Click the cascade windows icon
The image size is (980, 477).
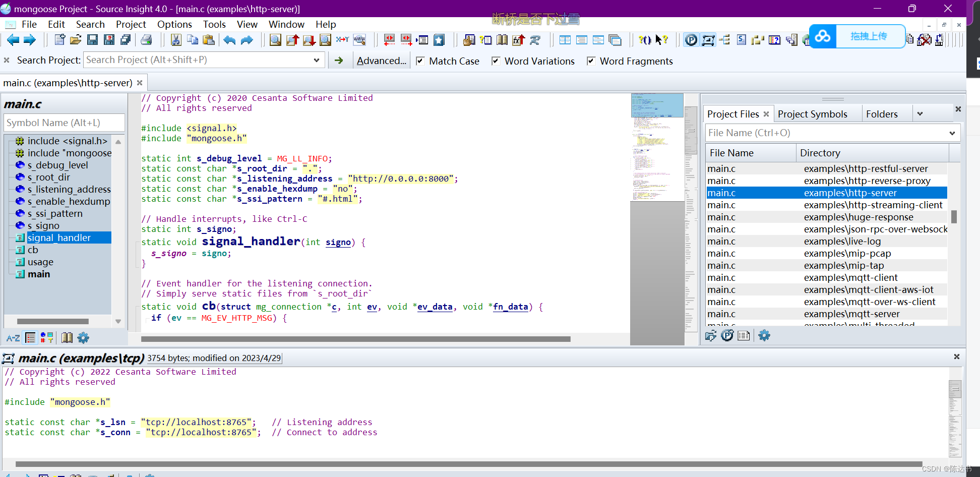click(x=615, y=40)
